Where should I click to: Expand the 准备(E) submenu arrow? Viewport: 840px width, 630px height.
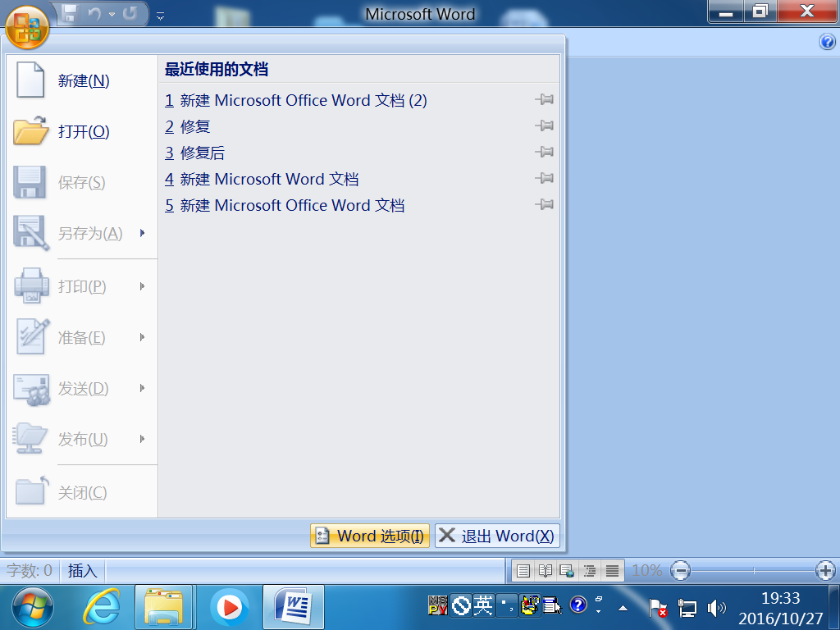click(143, 337)
